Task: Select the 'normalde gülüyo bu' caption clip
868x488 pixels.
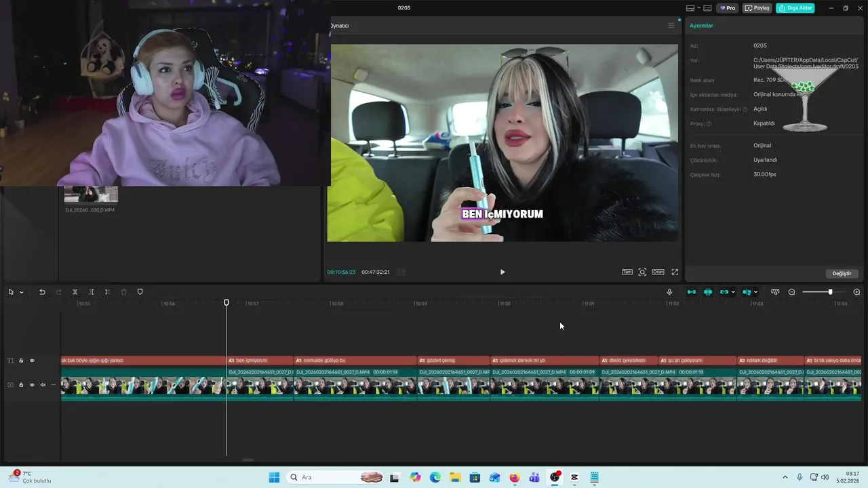Action: coord(355,361)
